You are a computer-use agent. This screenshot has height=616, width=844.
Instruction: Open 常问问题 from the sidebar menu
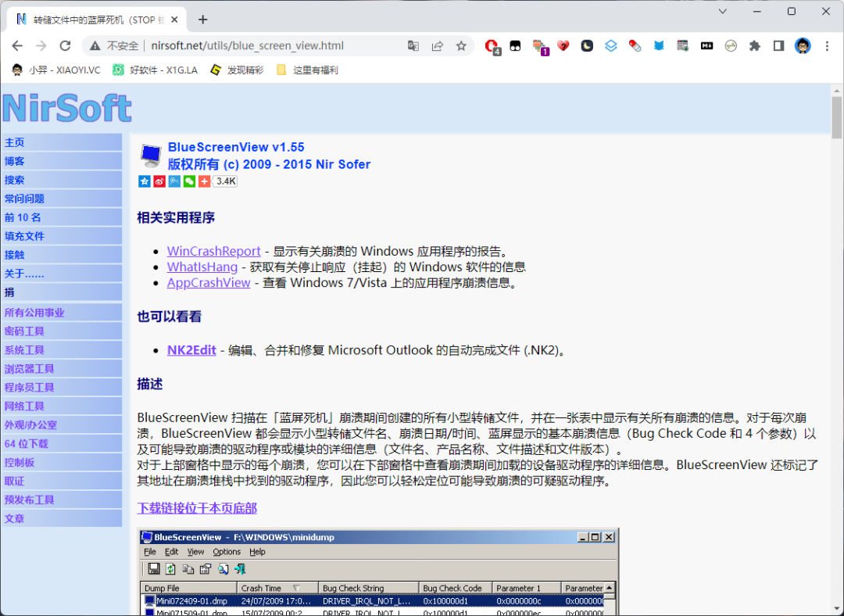click(25, 199)
